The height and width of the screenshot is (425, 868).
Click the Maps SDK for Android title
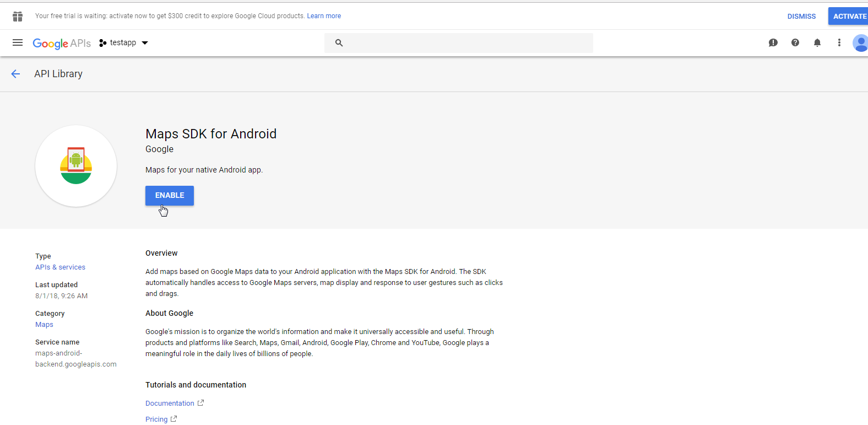click(211, 134)
